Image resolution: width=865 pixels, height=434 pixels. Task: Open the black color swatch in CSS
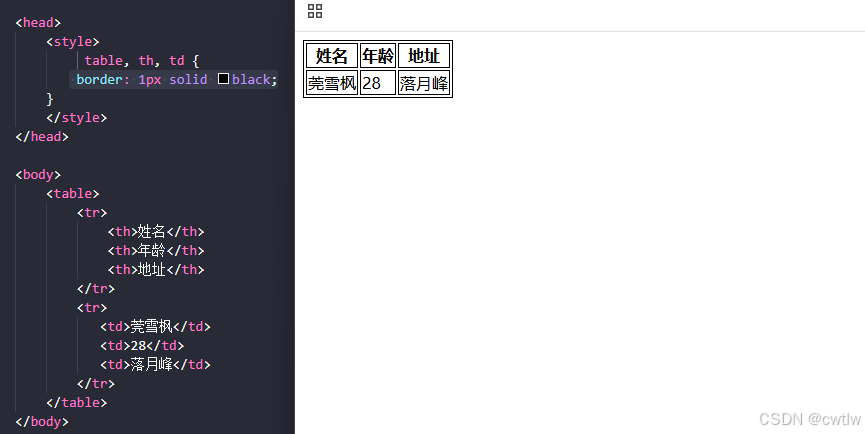tap(223, 79)
